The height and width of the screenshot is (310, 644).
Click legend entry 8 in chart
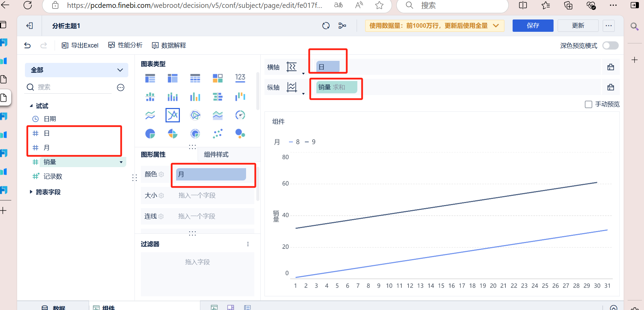point(294,142)
